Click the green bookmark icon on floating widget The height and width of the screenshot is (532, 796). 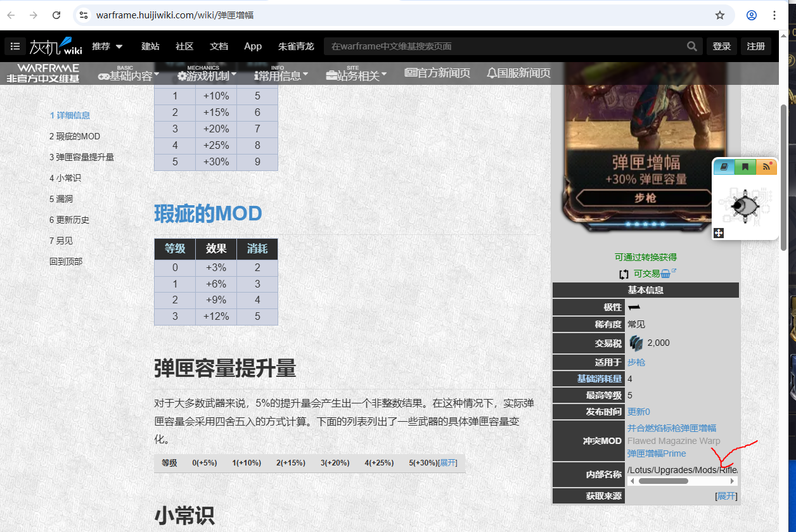745,167
